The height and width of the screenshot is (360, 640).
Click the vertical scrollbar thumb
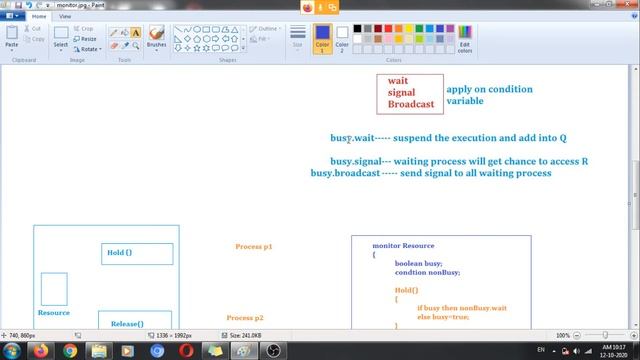tap(636, 195)
